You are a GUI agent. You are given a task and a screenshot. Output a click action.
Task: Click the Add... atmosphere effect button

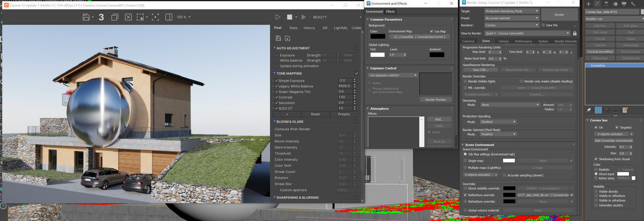point(439,119)
